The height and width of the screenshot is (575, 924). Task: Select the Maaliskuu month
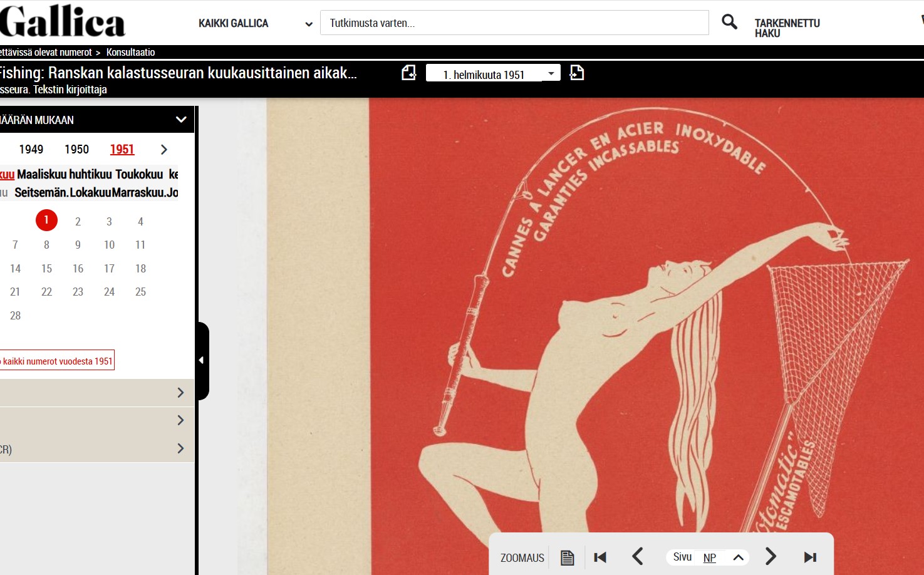pyautogui.click(x=41, y=174)
